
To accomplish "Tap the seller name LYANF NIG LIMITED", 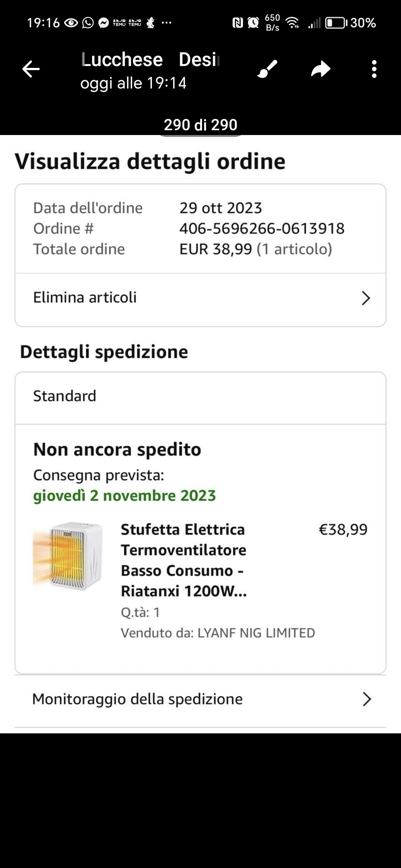I will point(256,633).
